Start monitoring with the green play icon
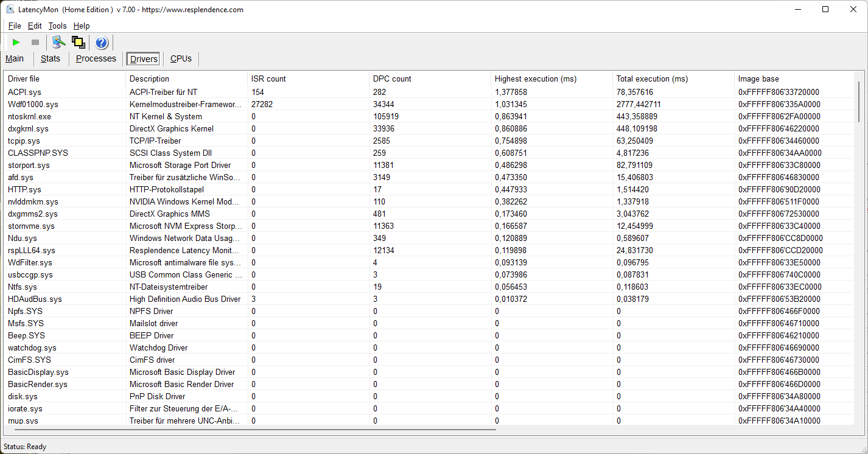868x454 pixels. point(16,42)
